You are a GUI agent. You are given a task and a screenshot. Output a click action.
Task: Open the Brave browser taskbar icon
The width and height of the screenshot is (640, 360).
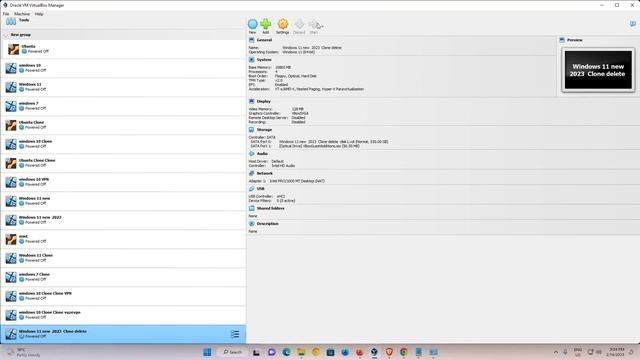[389, 352]
